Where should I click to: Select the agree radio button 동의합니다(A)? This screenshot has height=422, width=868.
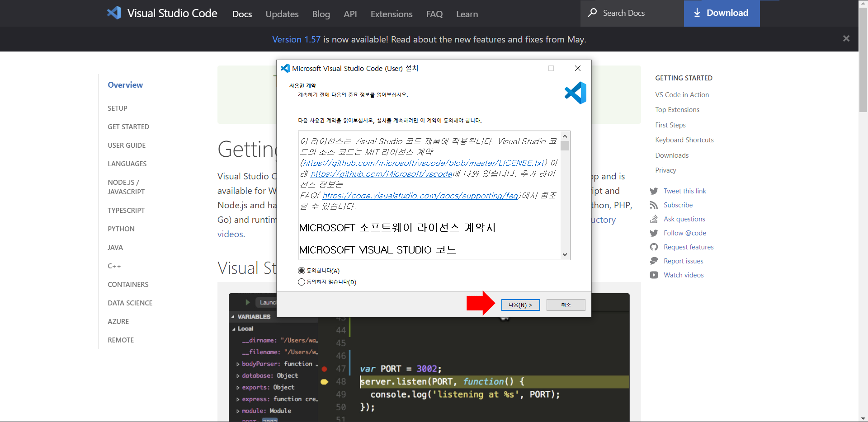(302, 271)
